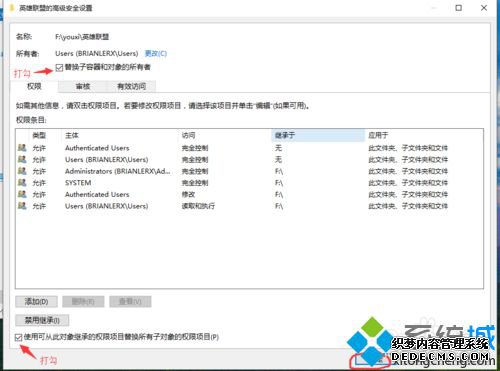This screenshot has height=371, width=500.
Task: Toggle the 使用可从此对象继承的权限项目替换 checkbox
Action: click(19, 337)
